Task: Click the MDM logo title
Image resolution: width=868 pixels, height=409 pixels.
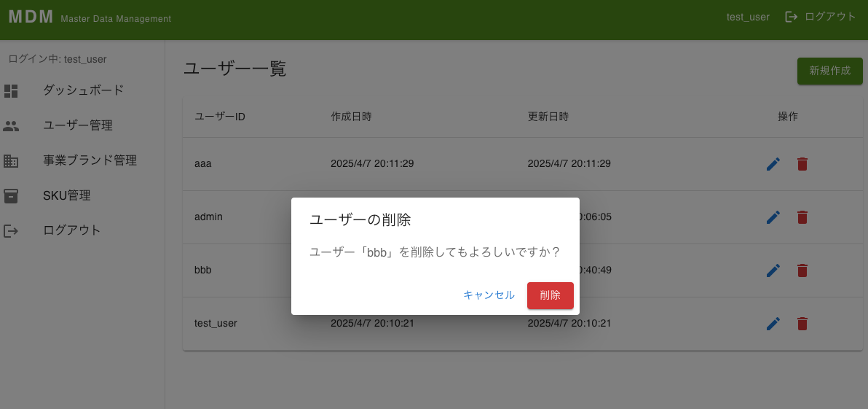Action: [31, 17]
